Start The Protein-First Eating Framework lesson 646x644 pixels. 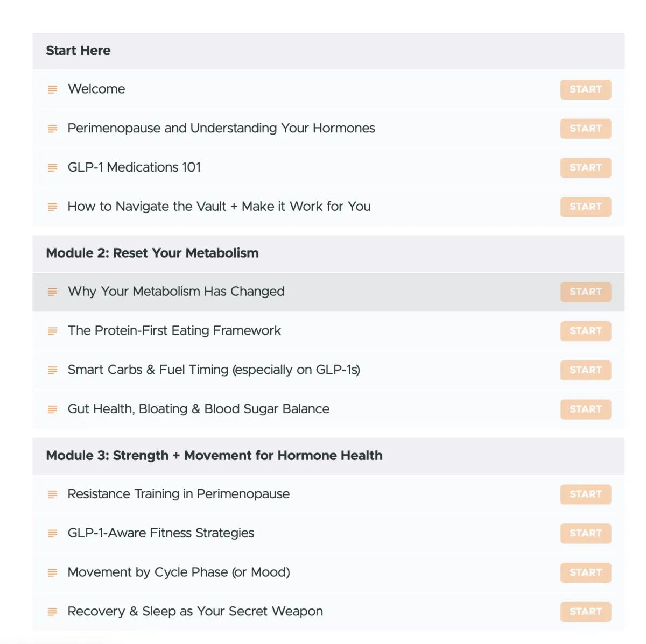click(586, 331)
